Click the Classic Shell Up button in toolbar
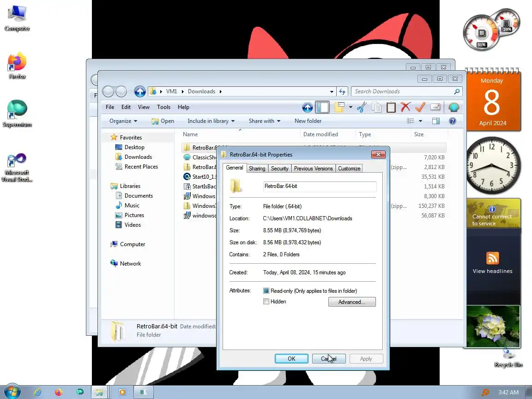 pyautogui.click(x=308, y=107)
